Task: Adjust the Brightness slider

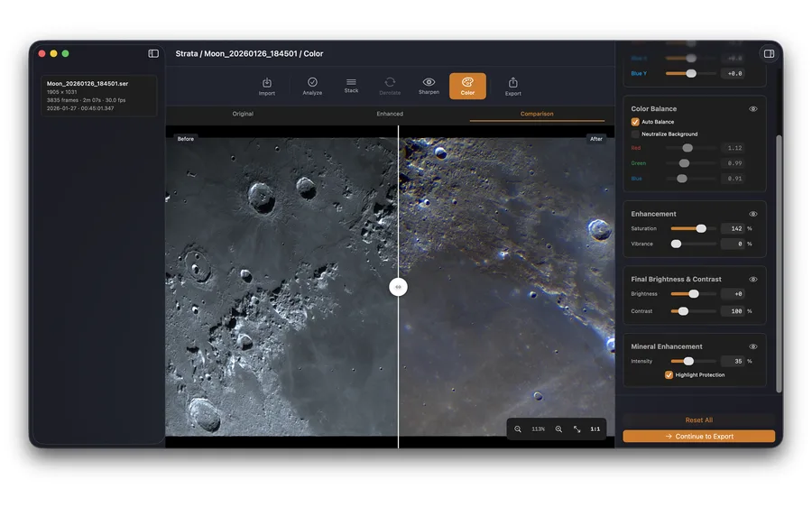Action: pos(693,294)
